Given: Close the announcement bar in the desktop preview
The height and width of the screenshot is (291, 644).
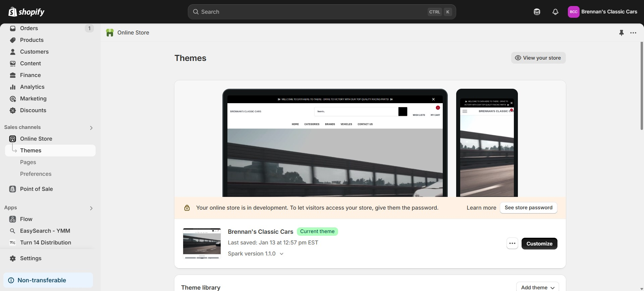Looking at the screenshot, I should click(433, 99).
